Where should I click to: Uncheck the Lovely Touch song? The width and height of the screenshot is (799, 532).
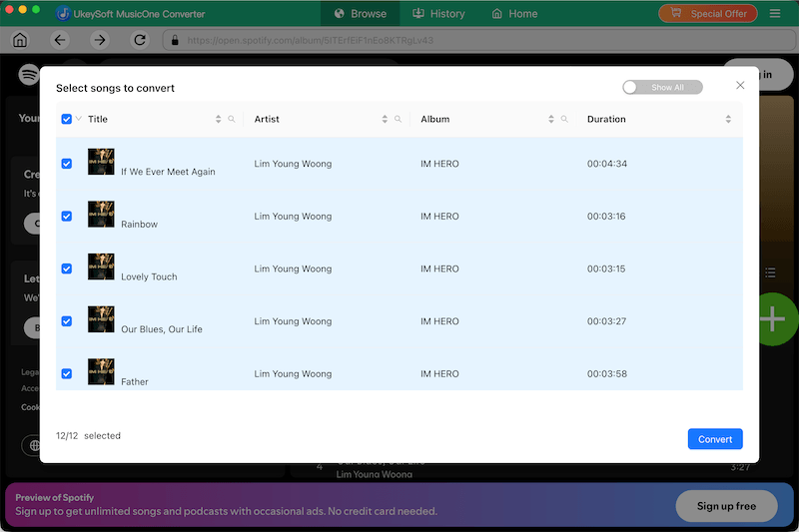[67, 268]
